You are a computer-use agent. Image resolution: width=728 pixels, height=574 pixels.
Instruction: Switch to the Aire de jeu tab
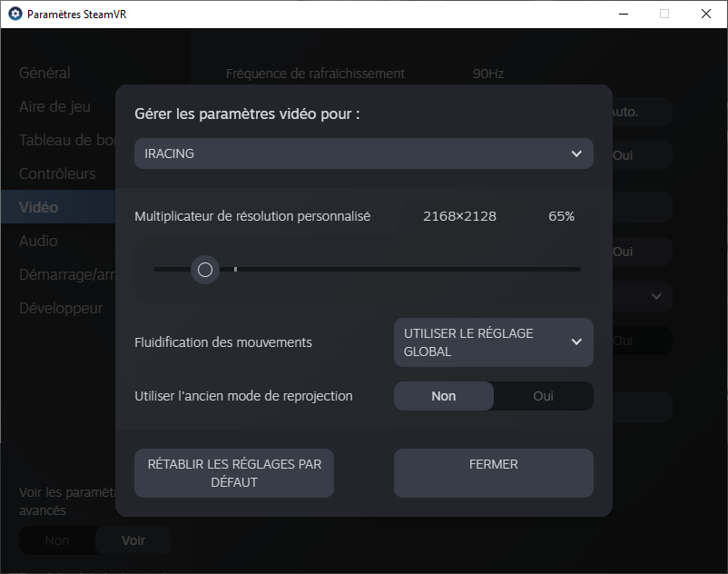54,106
